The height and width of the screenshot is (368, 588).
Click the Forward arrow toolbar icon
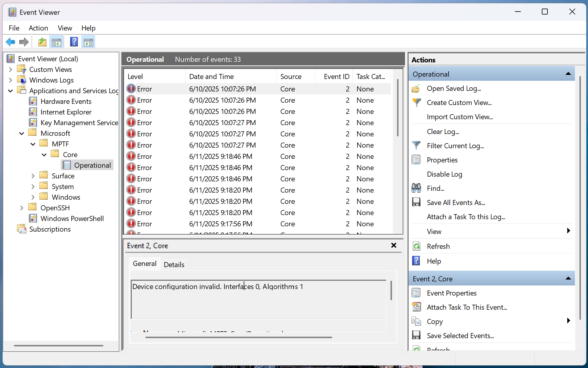(x=24, y=42)
